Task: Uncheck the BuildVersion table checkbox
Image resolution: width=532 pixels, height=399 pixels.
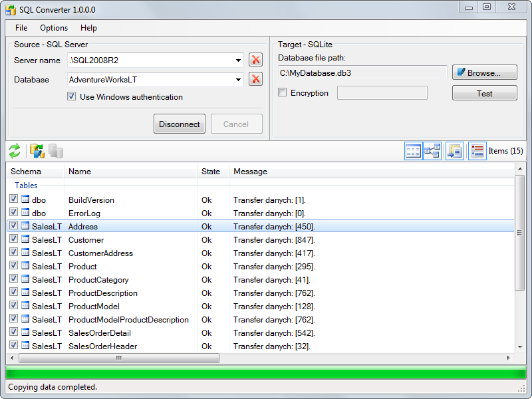Action: tap(13, 199)
